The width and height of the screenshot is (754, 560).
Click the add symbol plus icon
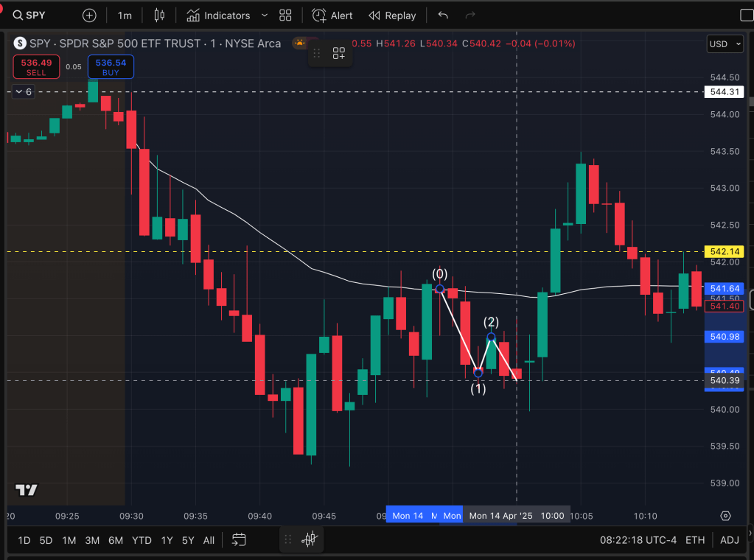pyautogui.click(x=89, y=15)
